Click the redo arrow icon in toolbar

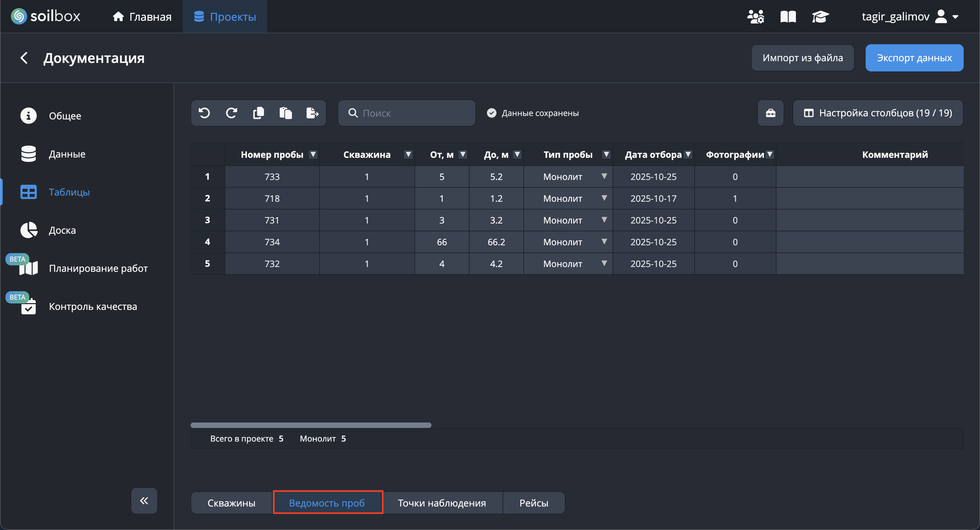click(x=231, y=113)
